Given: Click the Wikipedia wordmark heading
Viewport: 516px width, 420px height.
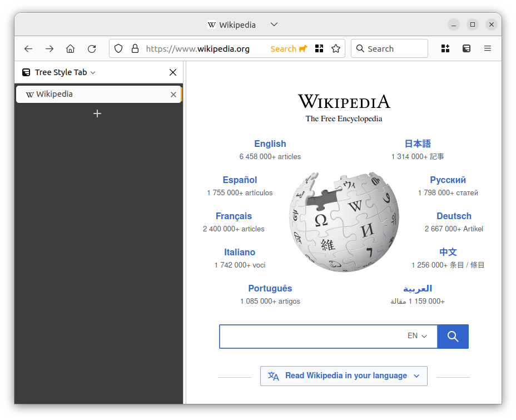Looking at the screenshot, I should [344, 101].
